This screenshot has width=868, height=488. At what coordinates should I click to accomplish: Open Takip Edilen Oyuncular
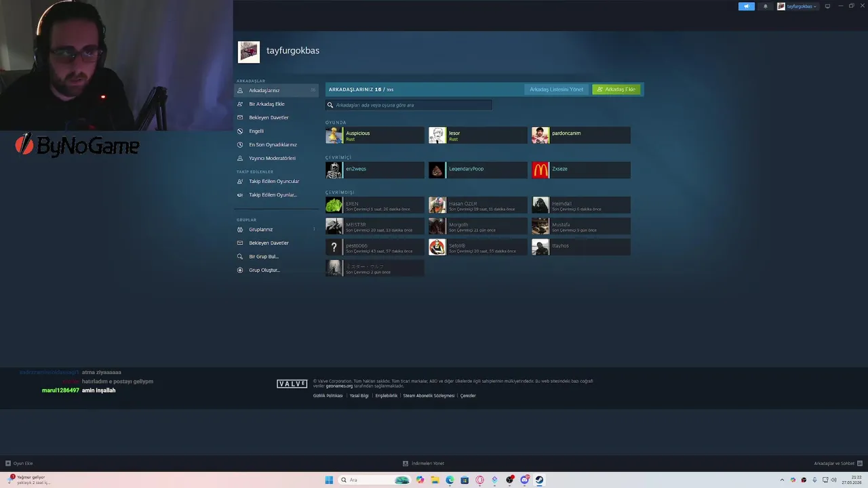tap(276, 181)
